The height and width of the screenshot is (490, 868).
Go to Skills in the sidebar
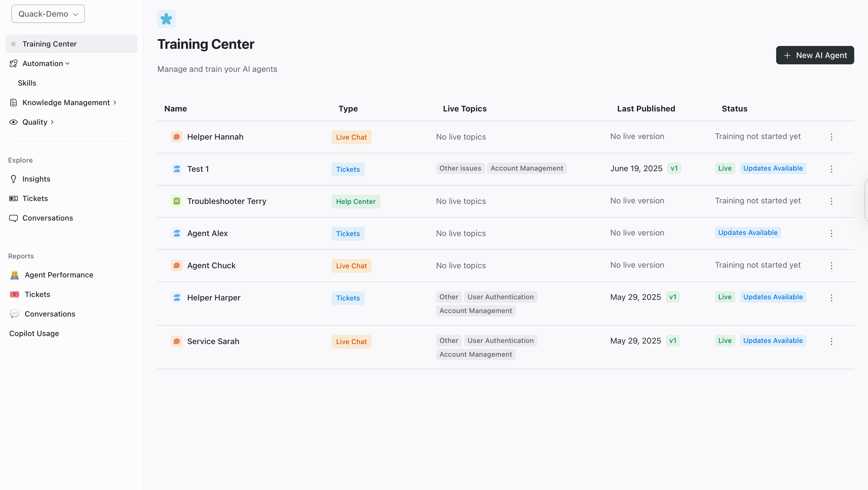(27, 83)
